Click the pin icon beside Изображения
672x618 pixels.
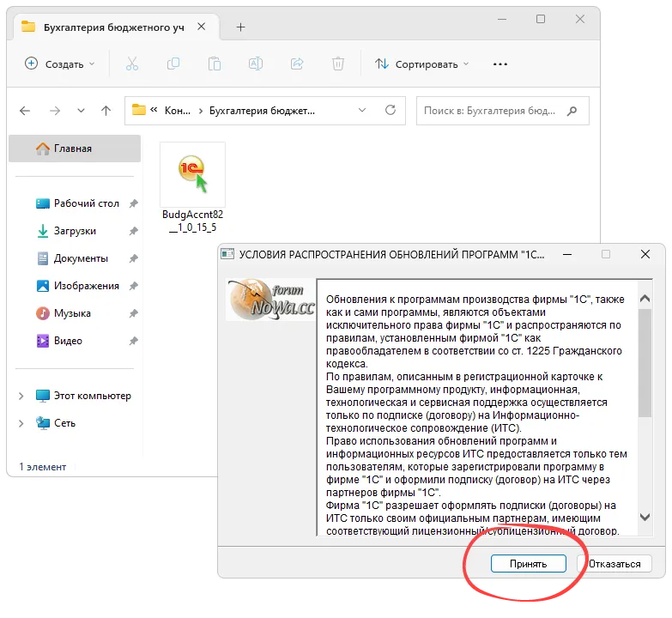click(134, 286)
